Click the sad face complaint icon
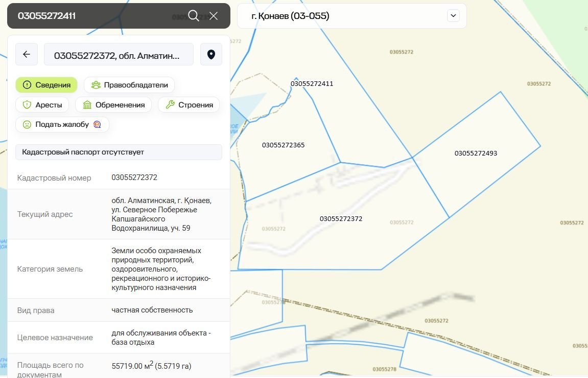Viewport: 588px width, 378px height. pos(27,124)
